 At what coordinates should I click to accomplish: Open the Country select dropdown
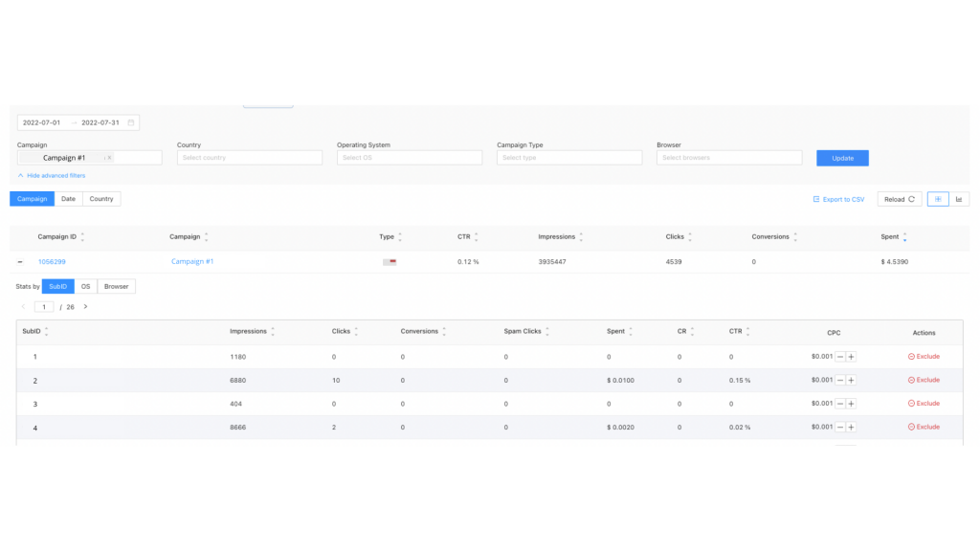(249, 158)
